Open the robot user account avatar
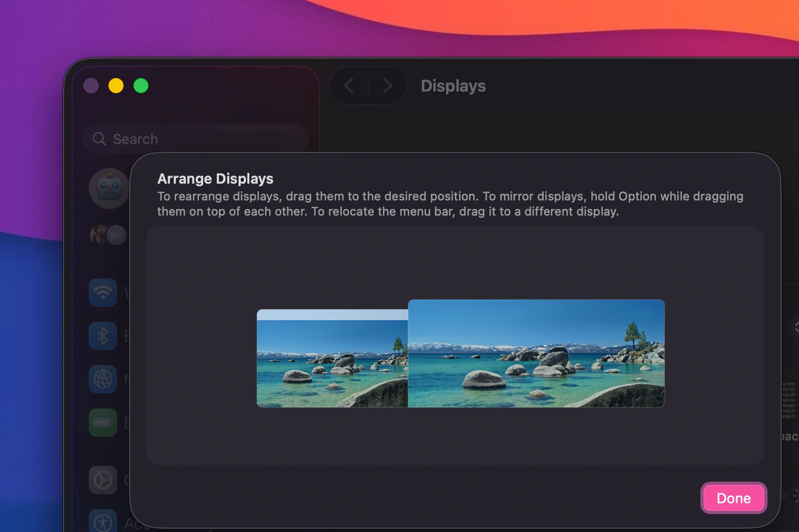The image size is (799, 532). [109, 189]
